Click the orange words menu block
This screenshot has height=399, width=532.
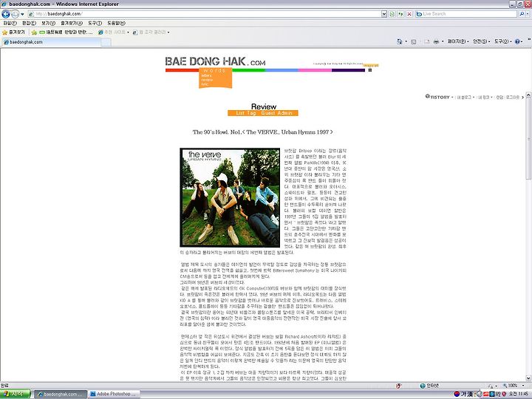click(x=216, y=78)
